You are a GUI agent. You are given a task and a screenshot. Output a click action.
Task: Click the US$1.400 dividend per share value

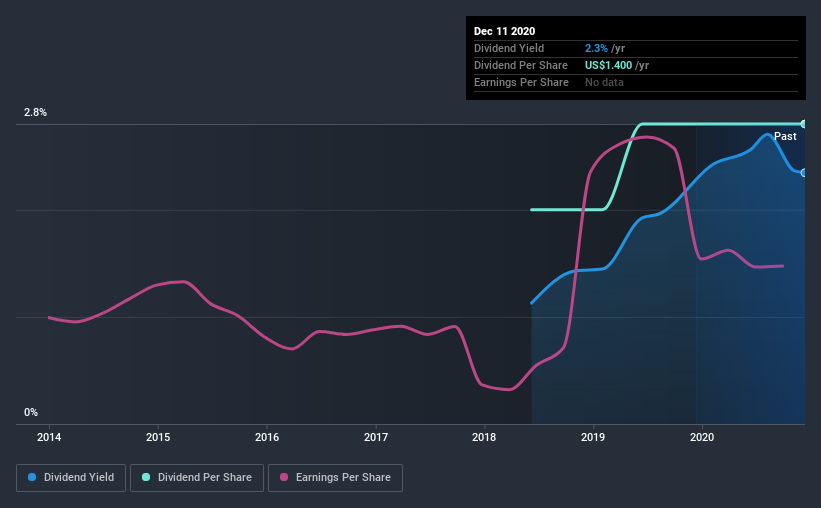[608, 65]
